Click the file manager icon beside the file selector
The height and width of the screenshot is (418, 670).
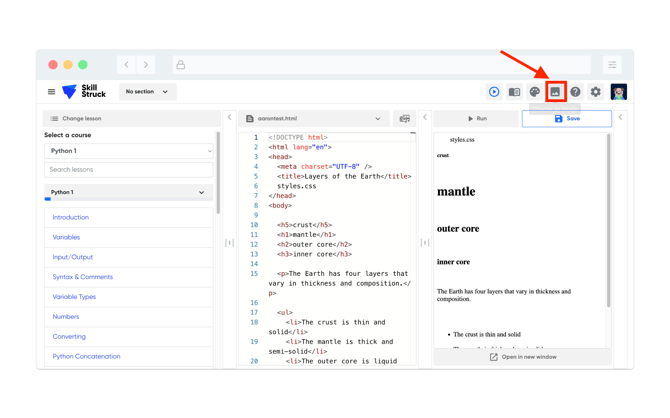404,118
